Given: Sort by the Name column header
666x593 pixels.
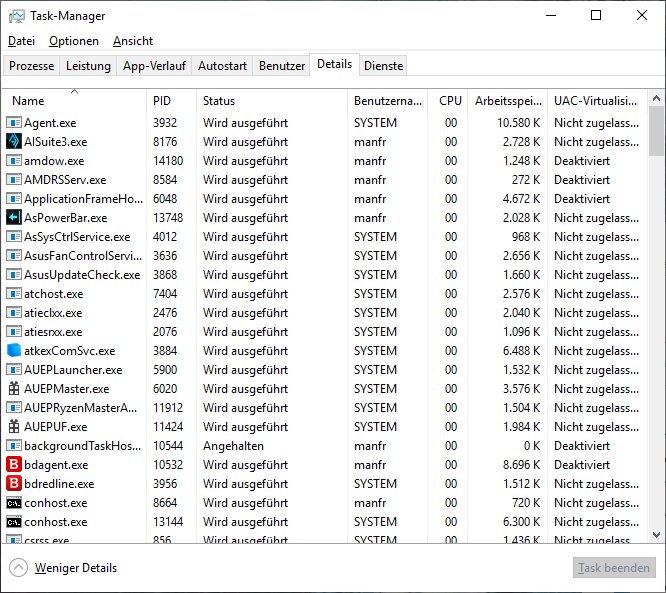Looking at the screenshot, I should [74, 101].
